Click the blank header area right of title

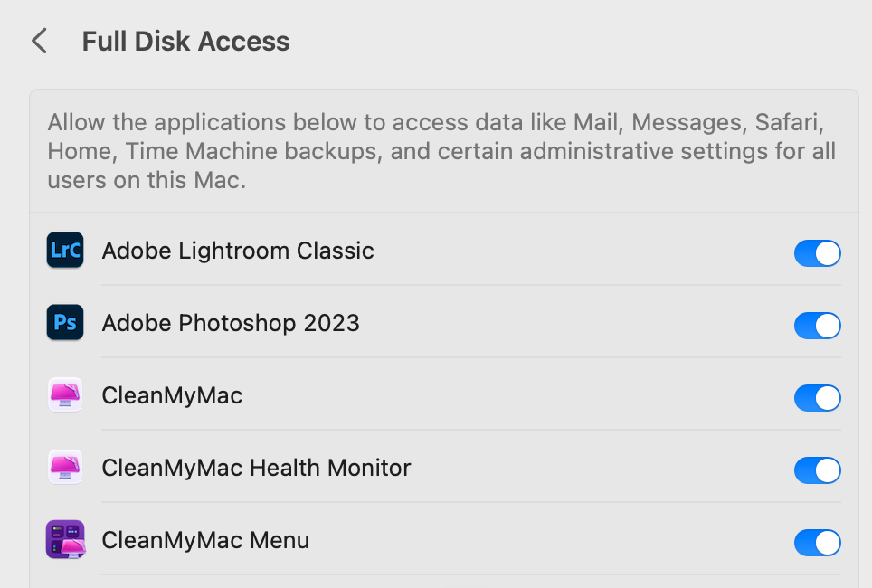pos(579,42)
